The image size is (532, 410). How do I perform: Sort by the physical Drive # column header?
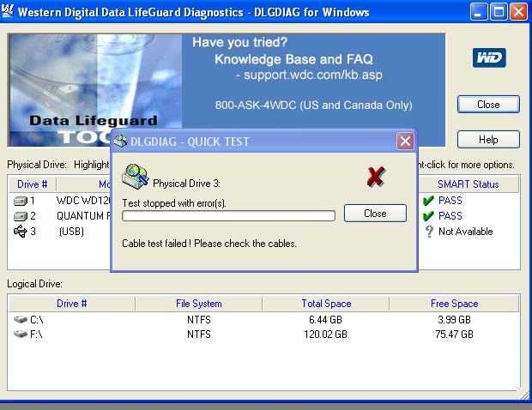(x=33, y=184)
